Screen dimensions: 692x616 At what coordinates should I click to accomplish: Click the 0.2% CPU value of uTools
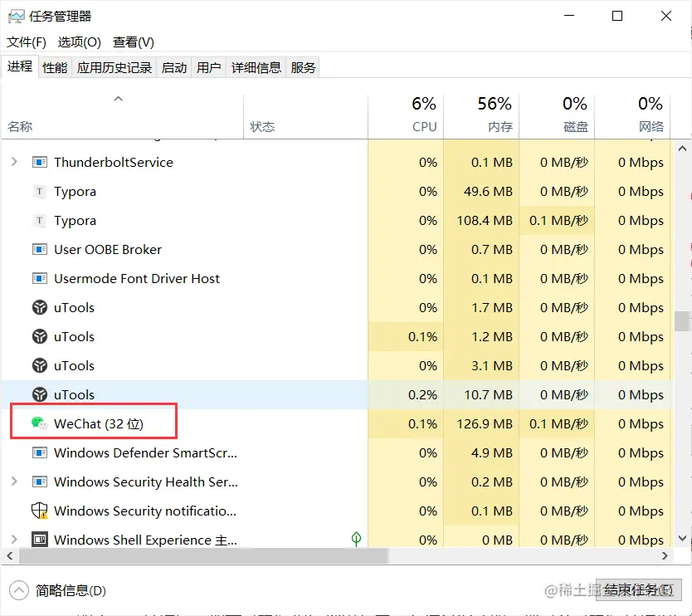(x=422, y=395)
